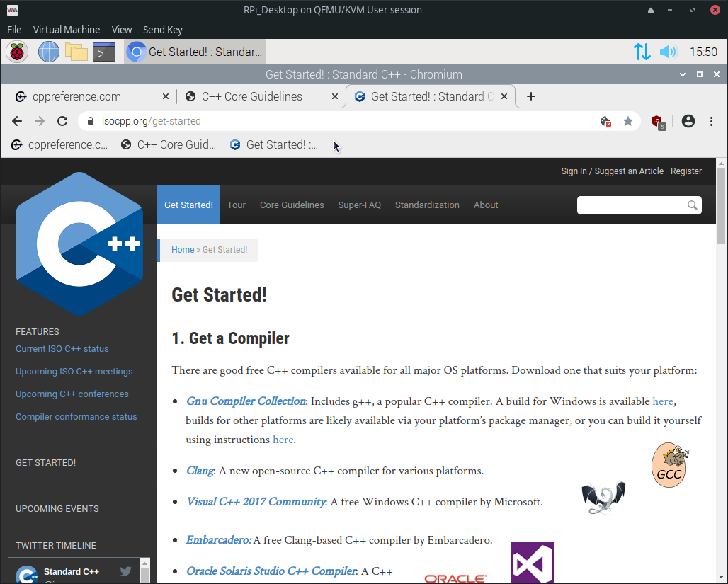Close the Get Started! tab
Viewport: 728px width, 584px height.
click(504, 96)
